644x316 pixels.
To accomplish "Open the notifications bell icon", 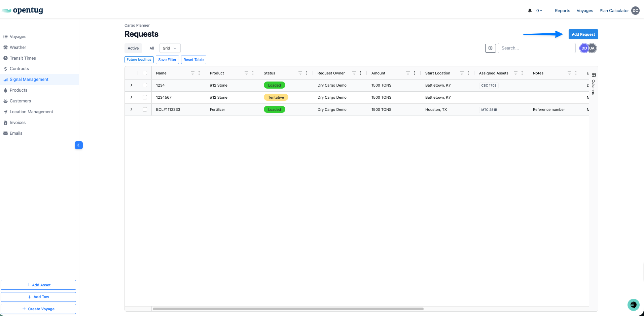I will pyautogui.click(x=530, y=11).
